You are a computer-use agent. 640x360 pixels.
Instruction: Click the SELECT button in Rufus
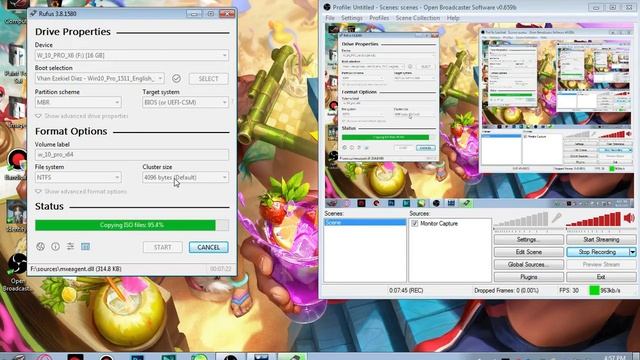pyautogui.click(x=209, y=78)
